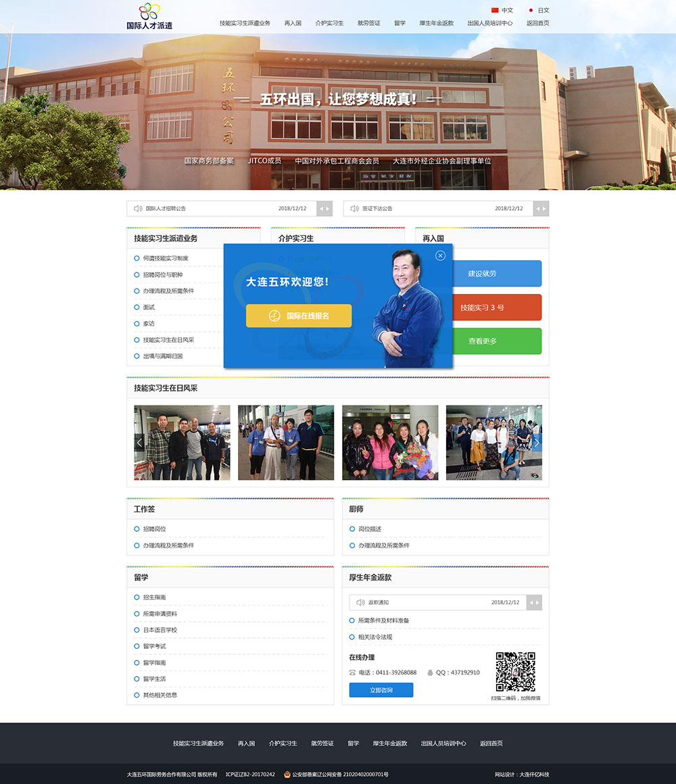
Task: Open 出国人员培训中心 in the top navigation
Action: [x=489, y=23]
